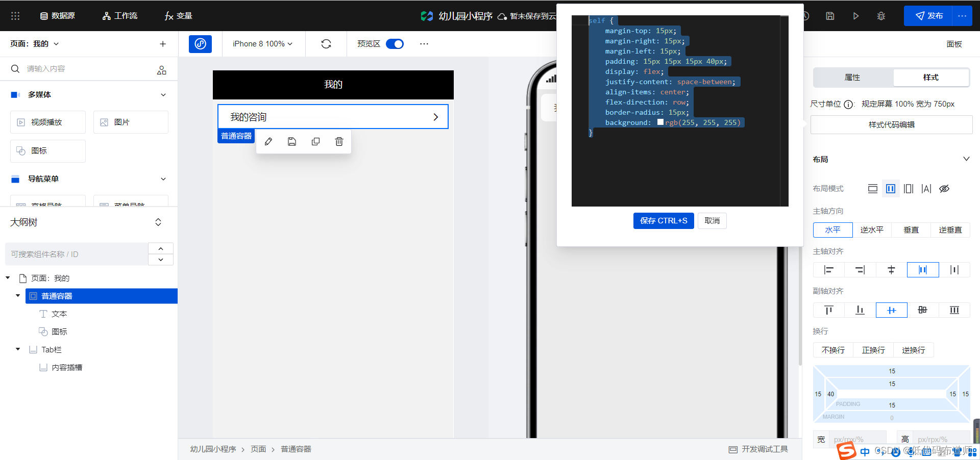Select inline-block layout mode icon
The image size is (980, 460).
[x=909, y=189]
